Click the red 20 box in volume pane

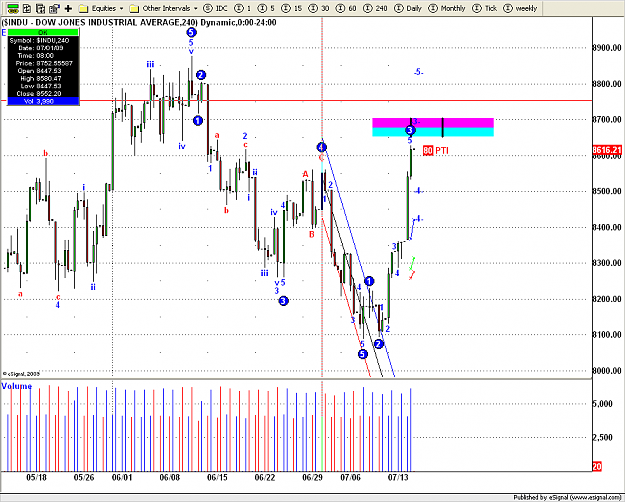pos(597,466)
